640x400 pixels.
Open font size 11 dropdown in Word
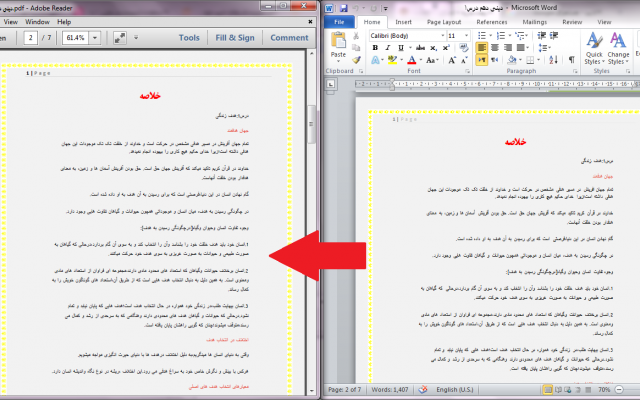pyautogui.click(x=467, y=36)
